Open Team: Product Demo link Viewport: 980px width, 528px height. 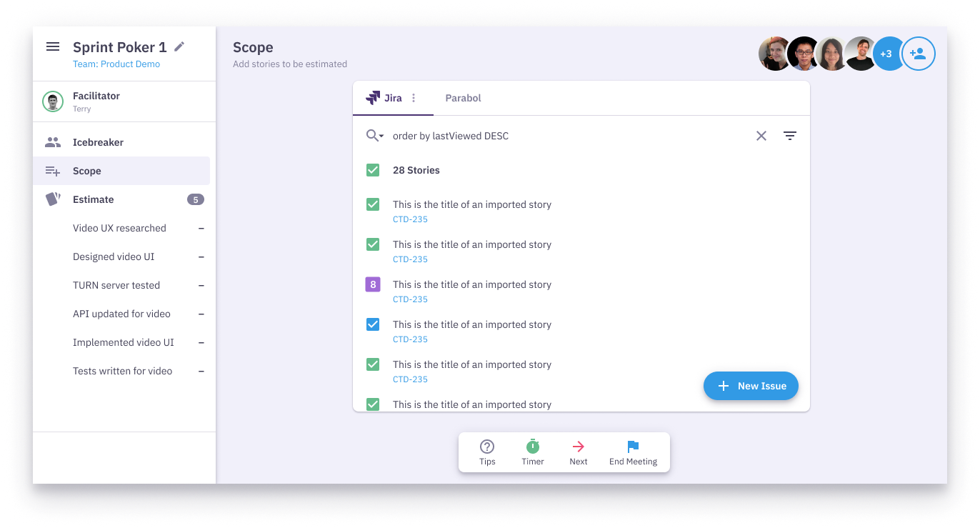coord(116,64)
